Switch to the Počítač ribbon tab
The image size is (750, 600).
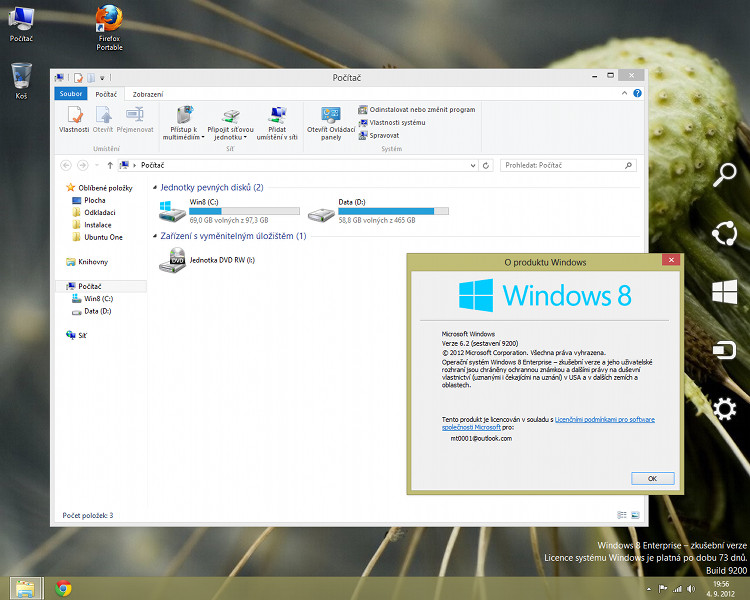[x=106, y=94]
